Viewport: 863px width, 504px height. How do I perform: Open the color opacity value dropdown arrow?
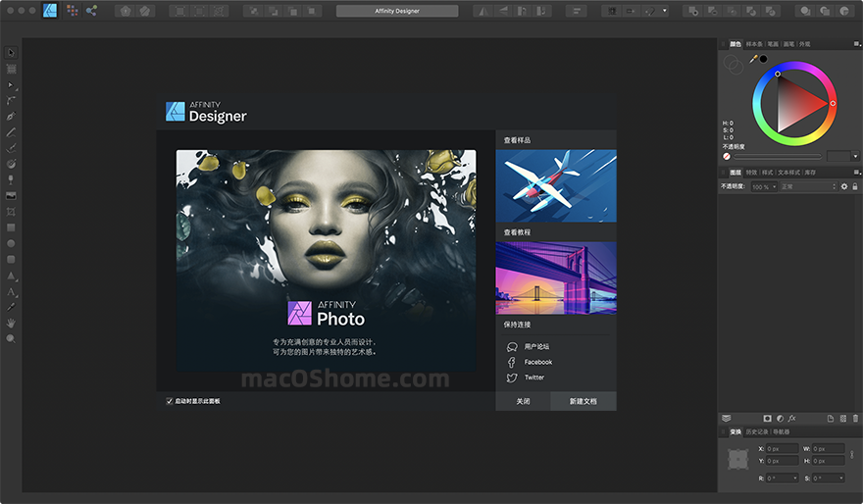[x=855, y=156]
